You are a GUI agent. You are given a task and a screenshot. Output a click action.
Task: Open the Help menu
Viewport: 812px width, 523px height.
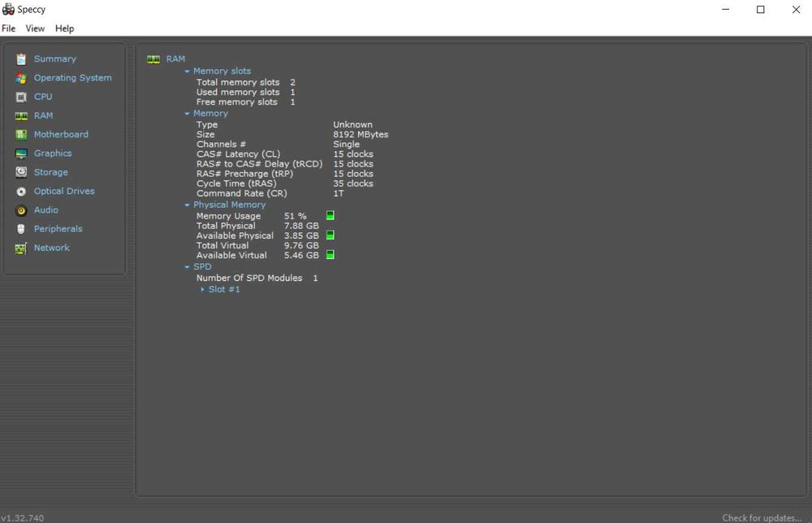(65, 28)
